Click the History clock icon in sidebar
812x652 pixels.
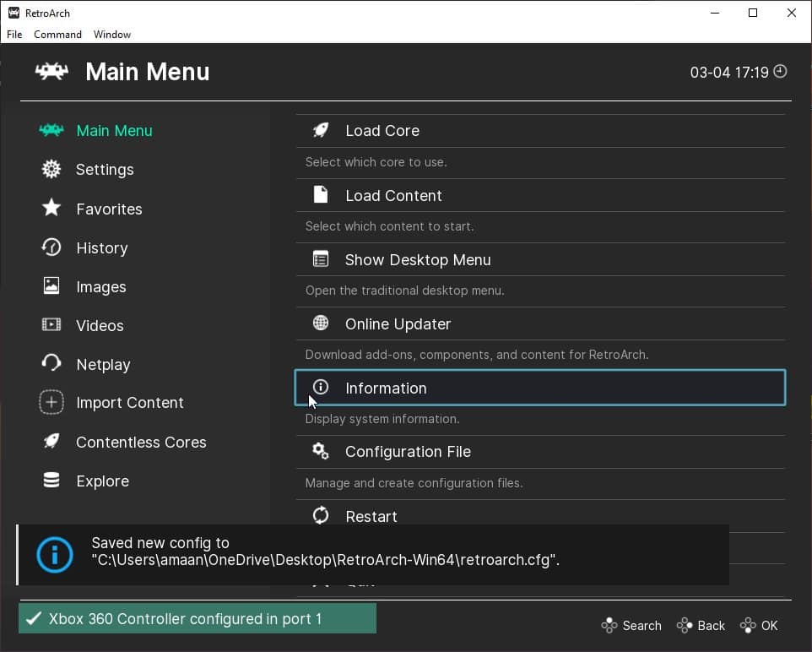point(51,247)
